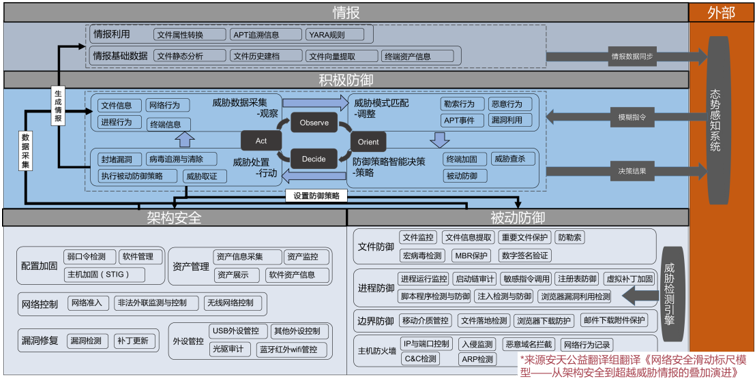Screen dimensions: 756x383
Task: Click the 架构安全 section header
Action: click(x=175, y=218)
